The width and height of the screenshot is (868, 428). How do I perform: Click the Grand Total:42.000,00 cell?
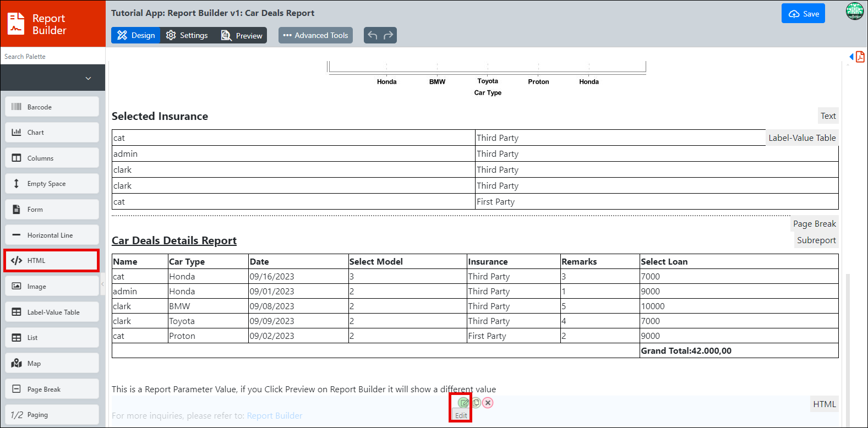coord(739,351)
